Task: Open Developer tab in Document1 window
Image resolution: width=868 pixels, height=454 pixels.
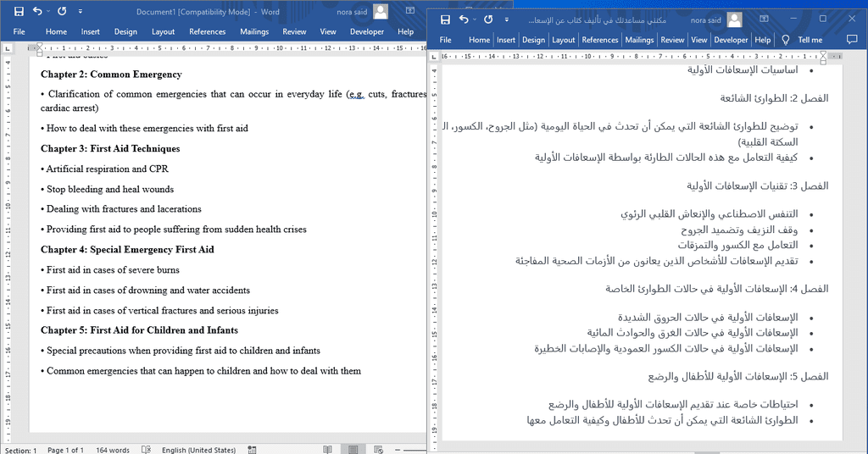Action: [x=367, y=31]
